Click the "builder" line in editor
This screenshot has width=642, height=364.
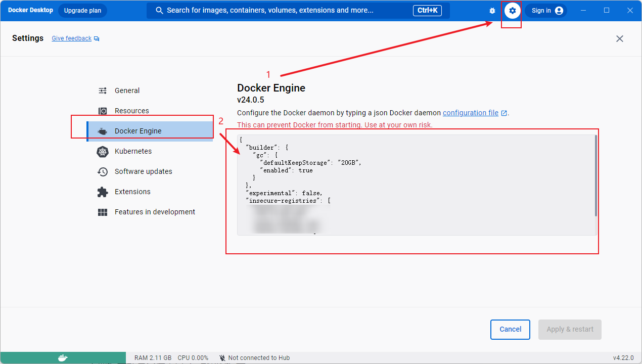point(267,148)
